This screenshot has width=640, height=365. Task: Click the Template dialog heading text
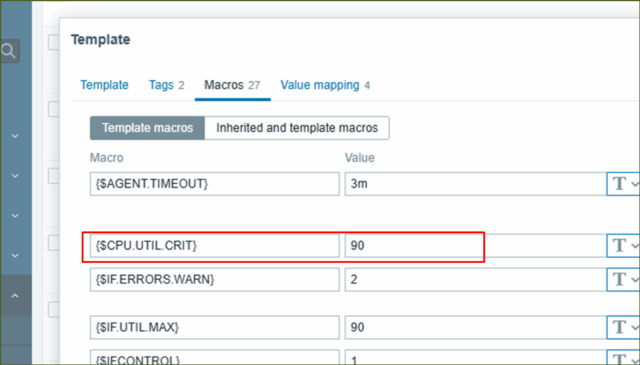(x=100, y=40)
